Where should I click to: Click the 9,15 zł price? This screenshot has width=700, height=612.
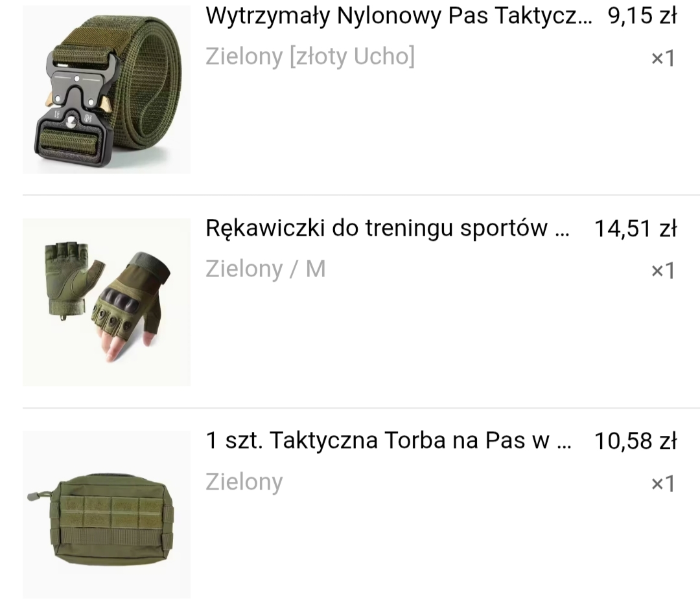click(642, 16)
